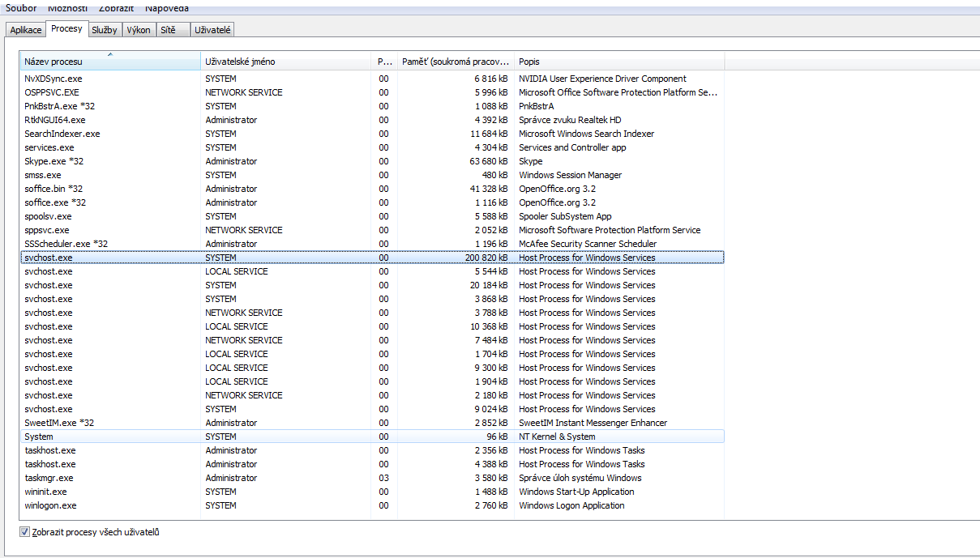Screen dimensions: 980x558
Task: Select the Uživatelé tab
Action: click(212, 30)
